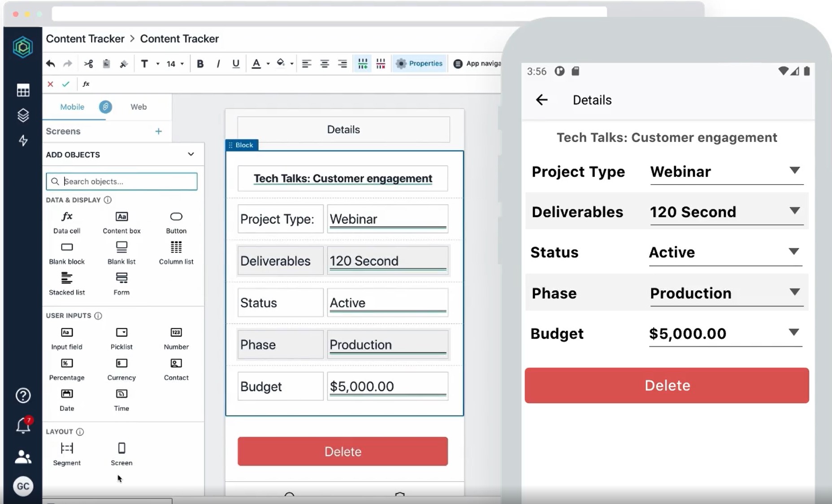Toggle italic formatting

(x=218, y=64)
